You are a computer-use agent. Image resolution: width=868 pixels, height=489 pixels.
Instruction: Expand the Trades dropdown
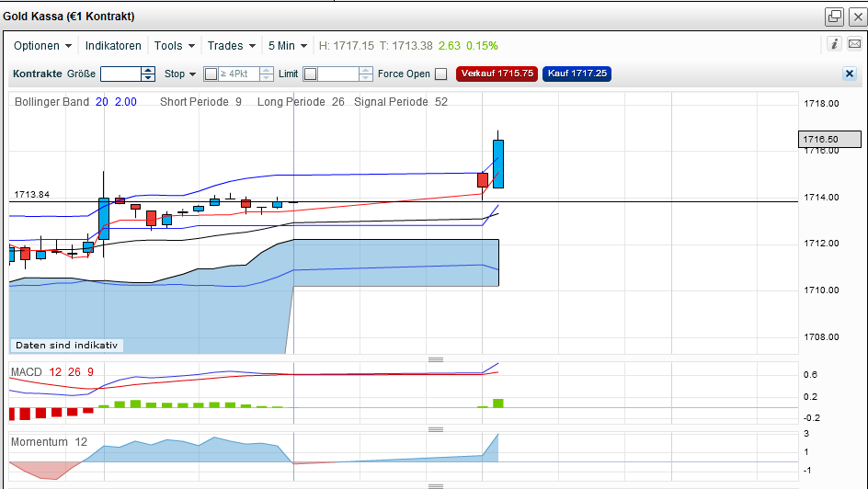231,45
